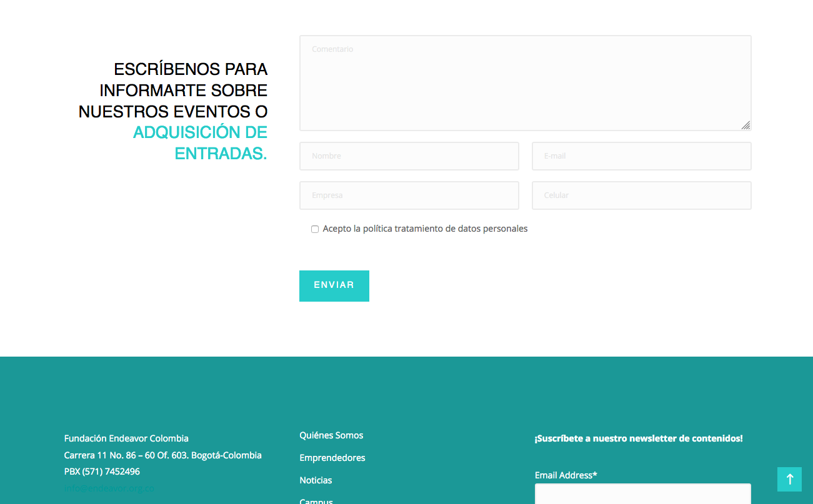Navigate to Noticias from the footer

(316, 480)
